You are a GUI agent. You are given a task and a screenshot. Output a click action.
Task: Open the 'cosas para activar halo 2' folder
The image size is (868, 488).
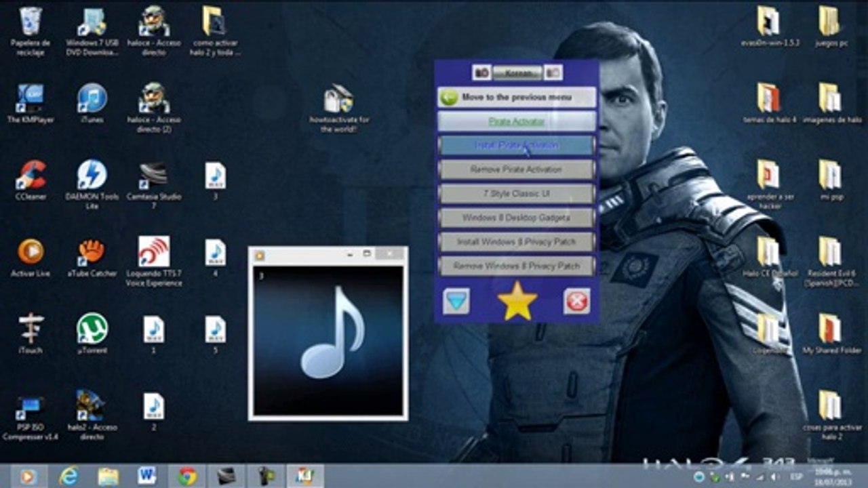pos(831,415)
